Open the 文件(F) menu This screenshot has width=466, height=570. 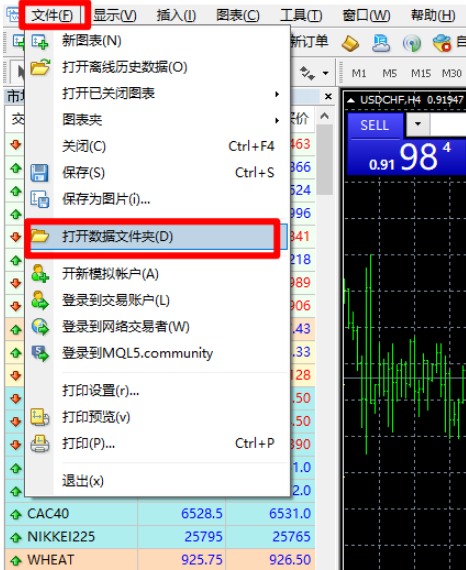52,15
